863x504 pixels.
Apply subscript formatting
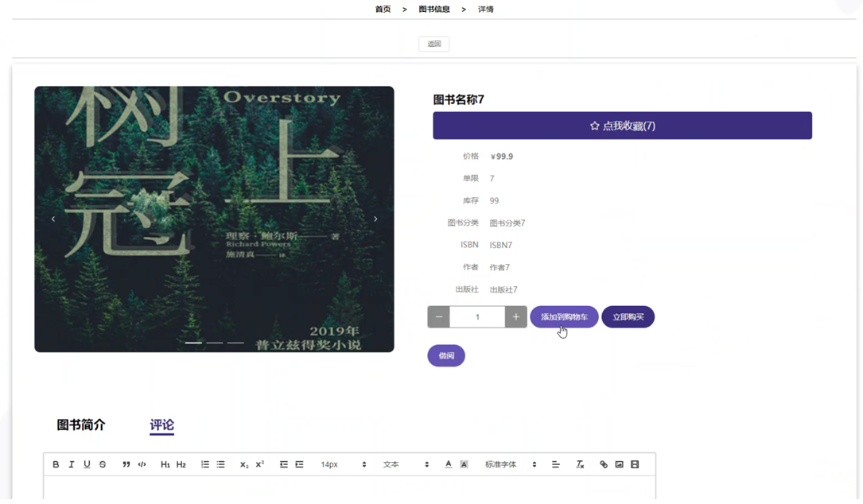[244, 464]
